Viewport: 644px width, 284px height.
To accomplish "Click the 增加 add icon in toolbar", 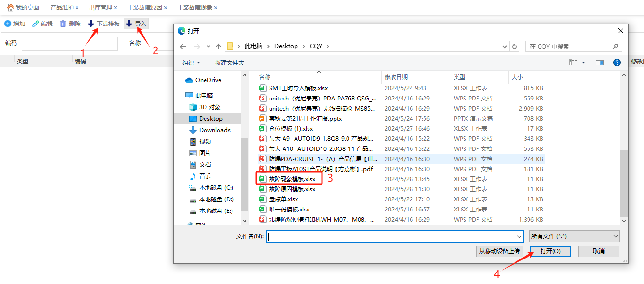I will 8,24.
